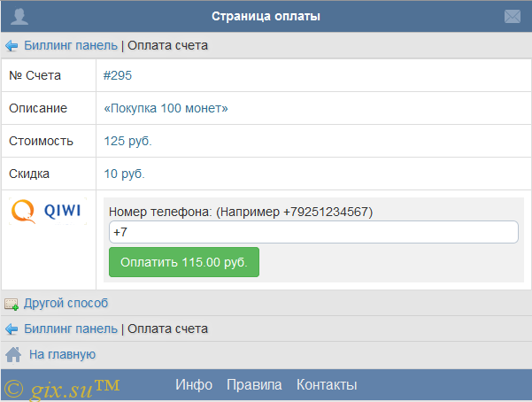Image resolution: width=532 pixels, height=402 pixels.
Task: Click the 'Стоимость' label cell
Action: pos(49,141)
